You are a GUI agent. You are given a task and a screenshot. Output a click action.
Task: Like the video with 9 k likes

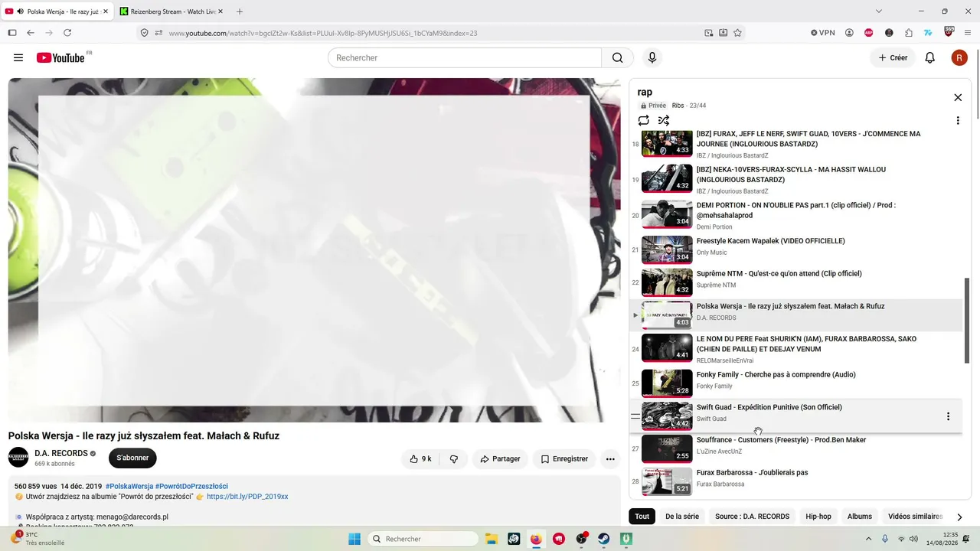pos(420,459)
